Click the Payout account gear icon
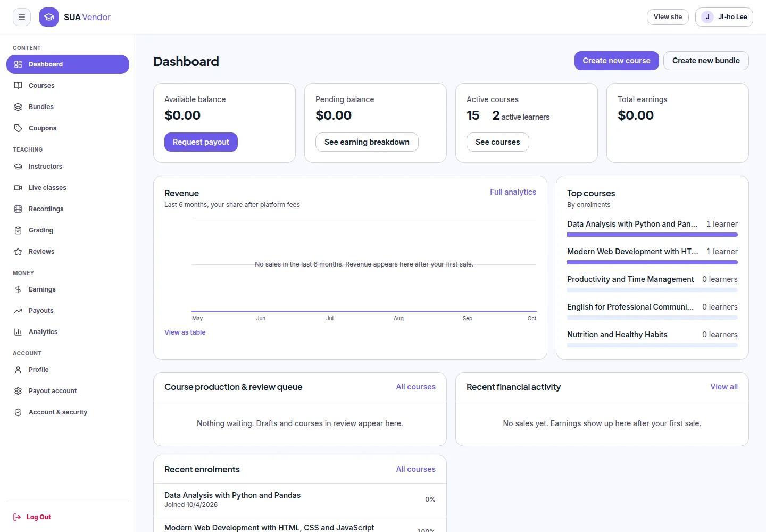766x532 pixels. [18, 391]
